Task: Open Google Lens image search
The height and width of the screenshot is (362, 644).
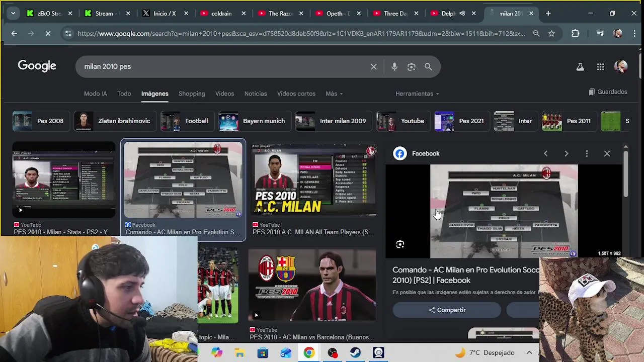Action: point(411,66)
